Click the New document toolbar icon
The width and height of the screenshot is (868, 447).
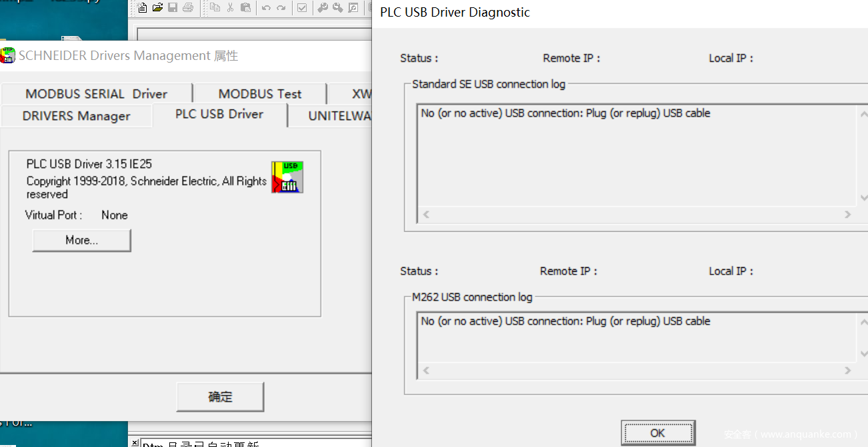tap(143, 8)
